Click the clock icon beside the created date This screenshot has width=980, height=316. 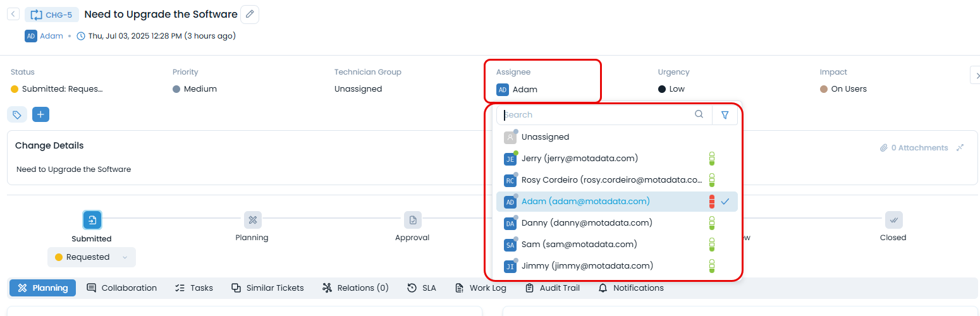pos(81,36)
